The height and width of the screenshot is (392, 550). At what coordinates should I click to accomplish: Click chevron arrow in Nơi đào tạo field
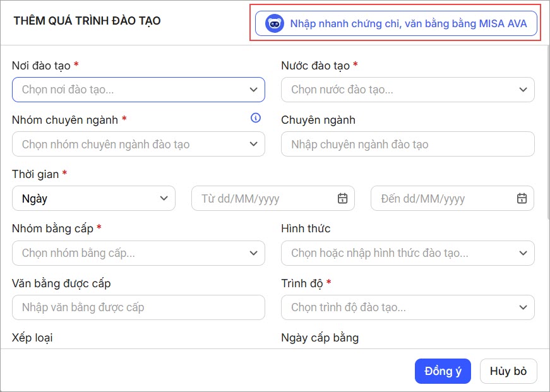point(253,90)
